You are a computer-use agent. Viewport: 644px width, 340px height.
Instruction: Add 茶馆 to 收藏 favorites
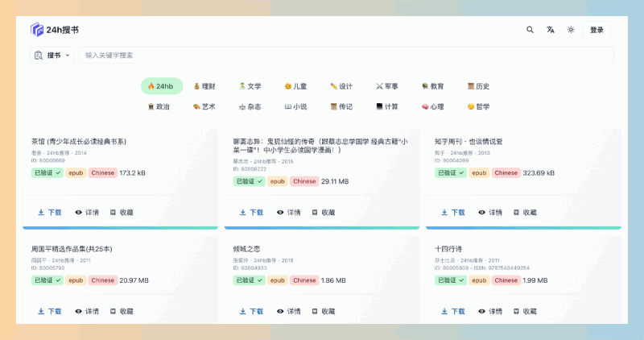pyautogui.click(x=122, y=213)
